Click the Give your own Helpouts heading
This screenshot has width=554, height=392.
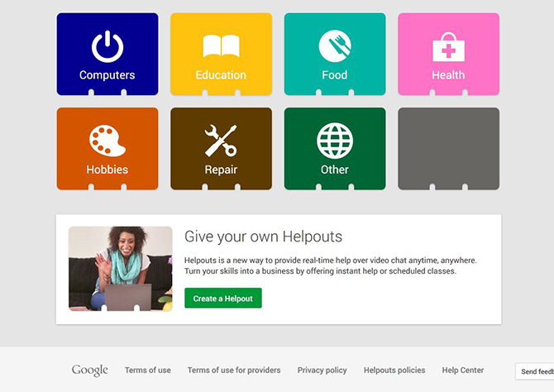click(263, 237)
